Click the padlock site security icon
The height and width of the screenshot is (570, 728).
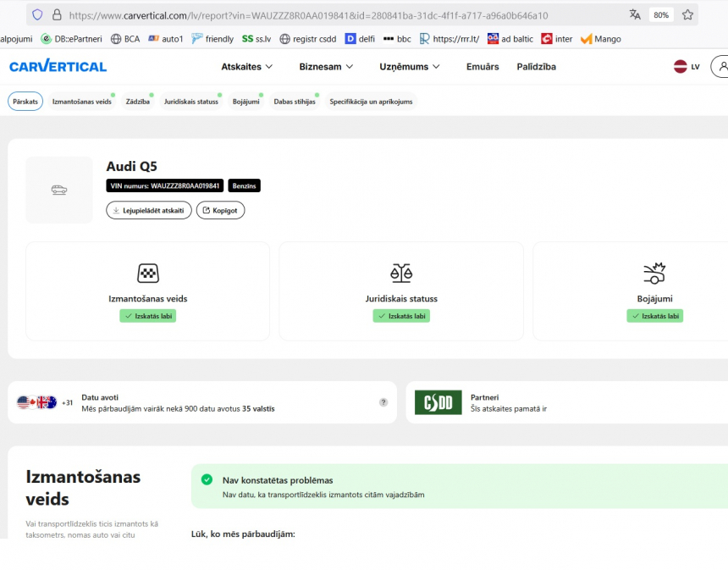pyautogui.click(x=57, y=15)
